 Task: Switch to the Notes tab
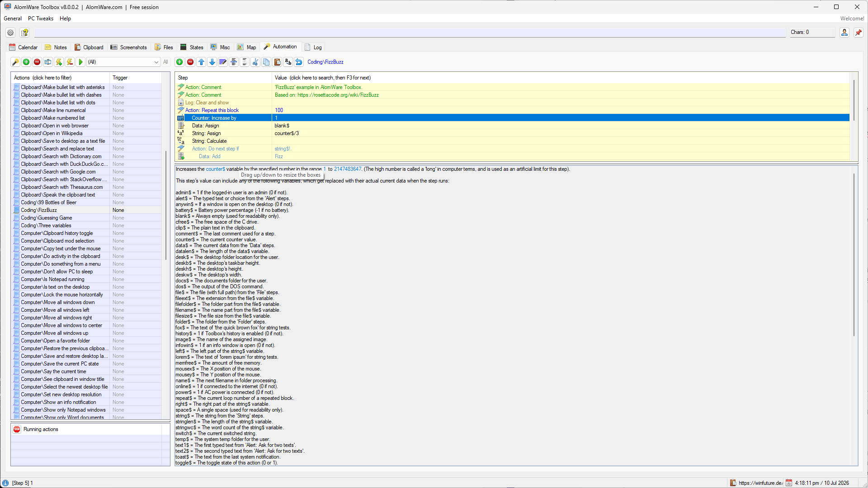coord(56,47)
